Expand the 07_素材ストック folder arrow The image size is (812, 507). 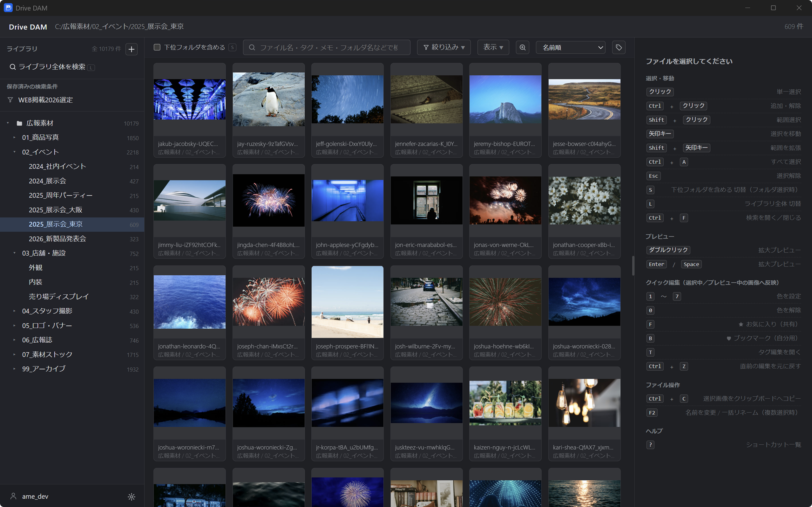click(x=14, y=354)
